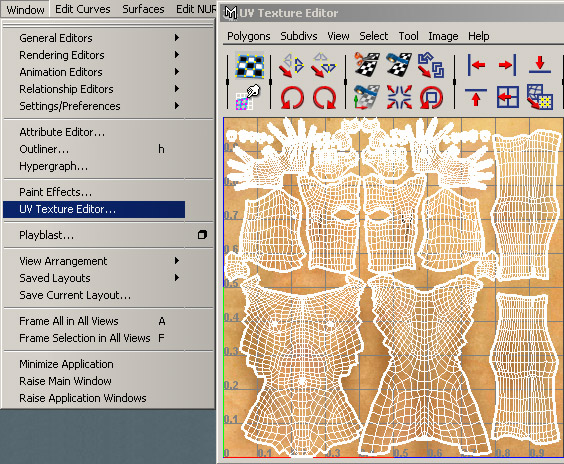Image resolution: width=564 pixels, height=464 pixels.
Task: Click the Layout UVs icon
Action: click(x=431, y=65)
